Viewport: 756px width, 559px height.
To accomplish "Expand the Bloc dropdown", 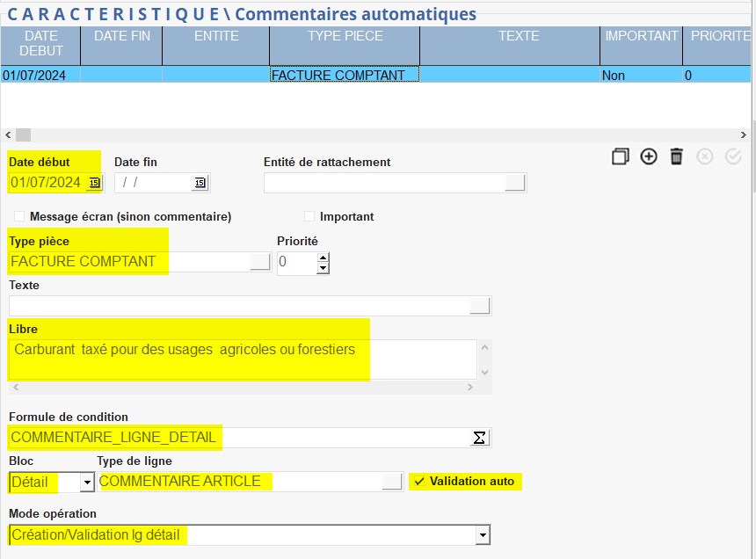I will 86,483.
